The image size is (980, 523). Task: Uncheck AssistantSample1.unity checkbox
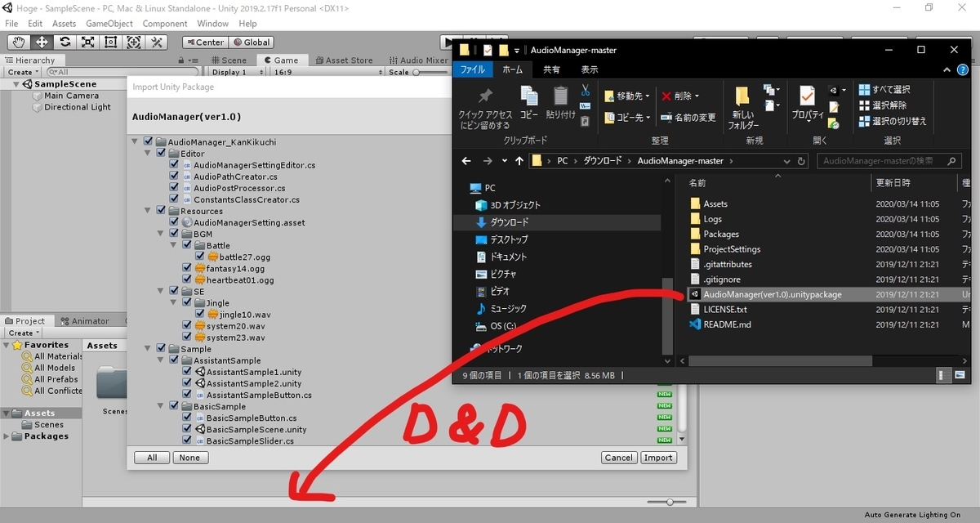click(187, 372)
